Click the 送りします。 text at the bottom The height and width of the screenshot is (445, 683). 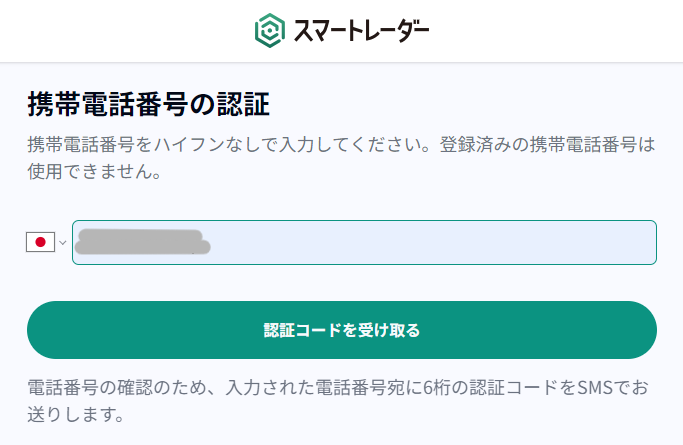tap(76, 414)
